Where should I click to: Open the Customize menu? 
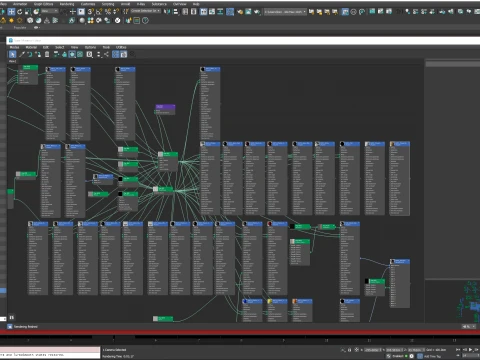click(88, 4)
